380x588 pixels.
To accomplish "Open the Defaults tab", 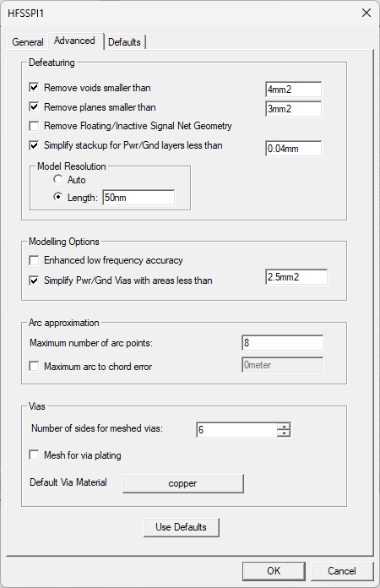I will pyautogui.click(x=124, y=42).
